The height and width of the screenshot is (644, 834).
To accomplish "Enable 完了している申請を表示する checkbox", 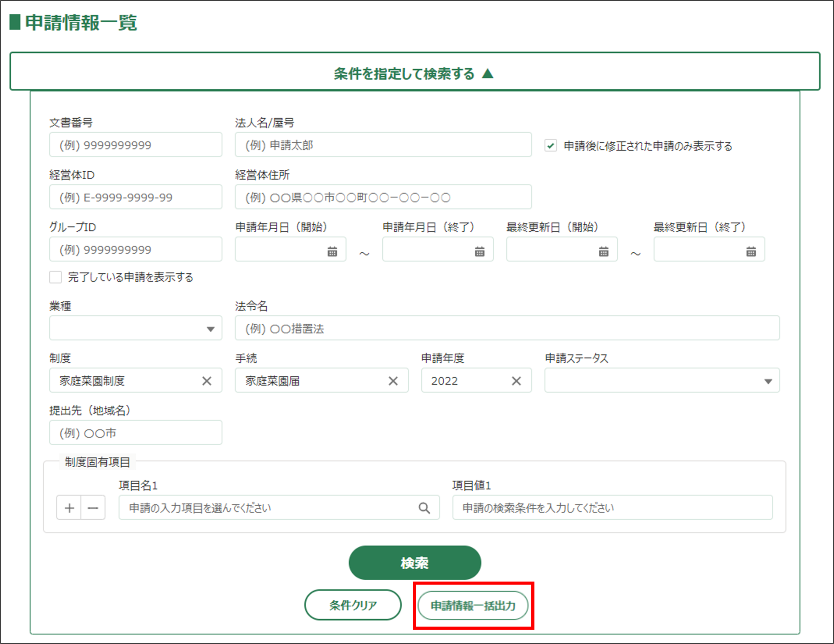I will pyautogui.click(x=56, y=277).
